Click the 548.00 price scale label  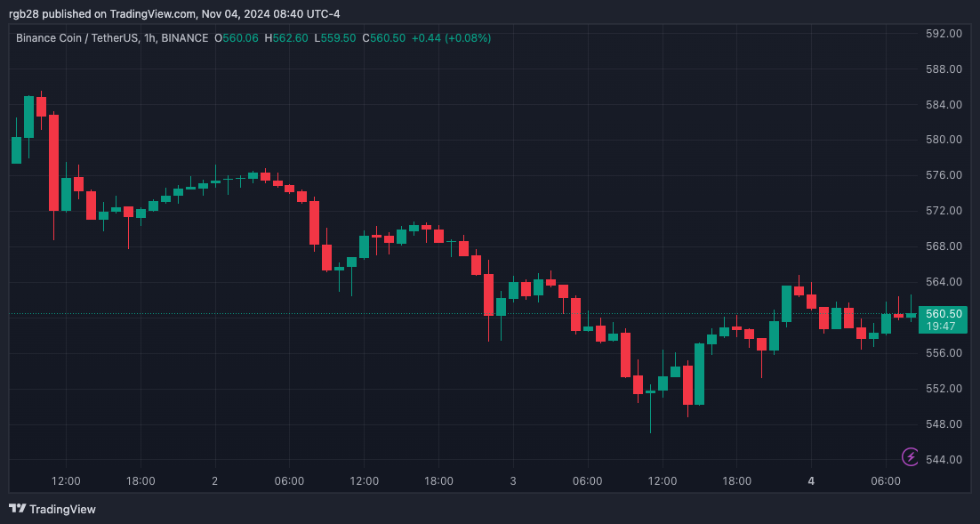click(x=942, y=423)
